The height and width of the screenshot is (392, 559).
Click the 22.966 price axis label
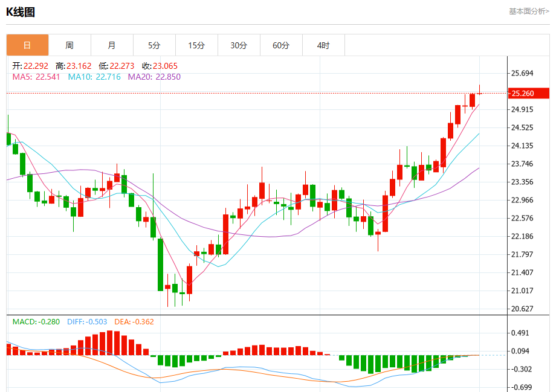tap(522, 200)
